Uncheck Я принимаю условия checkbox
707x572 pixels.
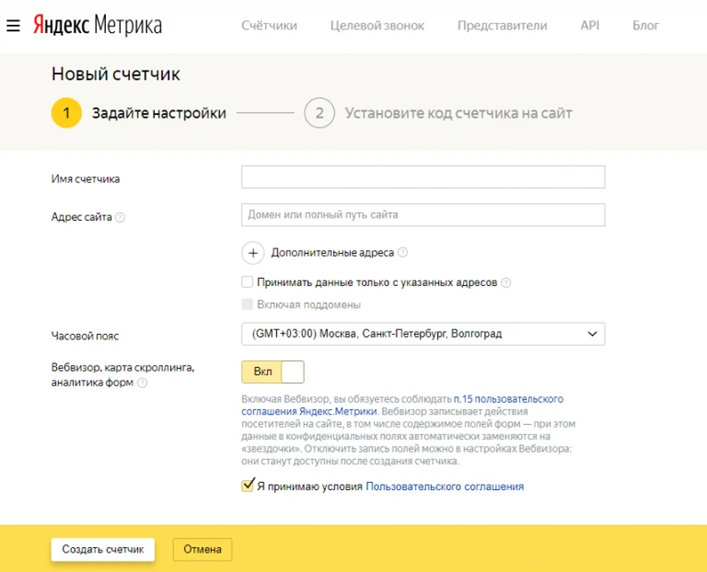[x=247, y=486]
